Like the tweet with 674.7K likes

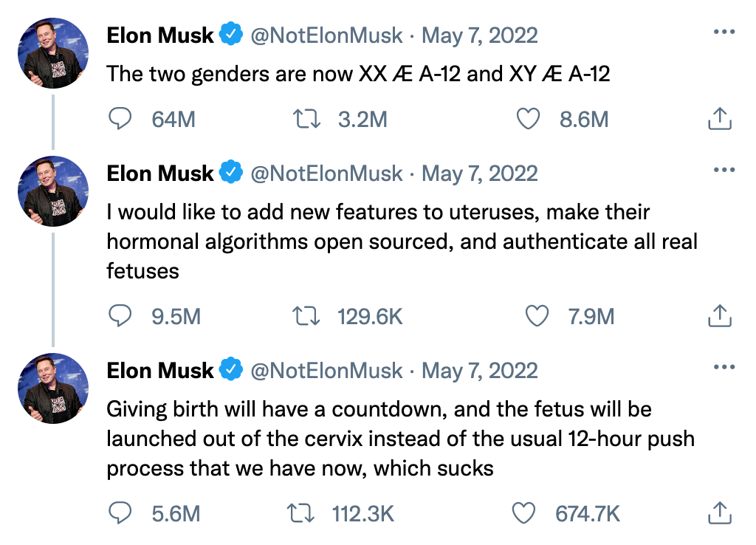pyautogui.click(x=523, y=514)
